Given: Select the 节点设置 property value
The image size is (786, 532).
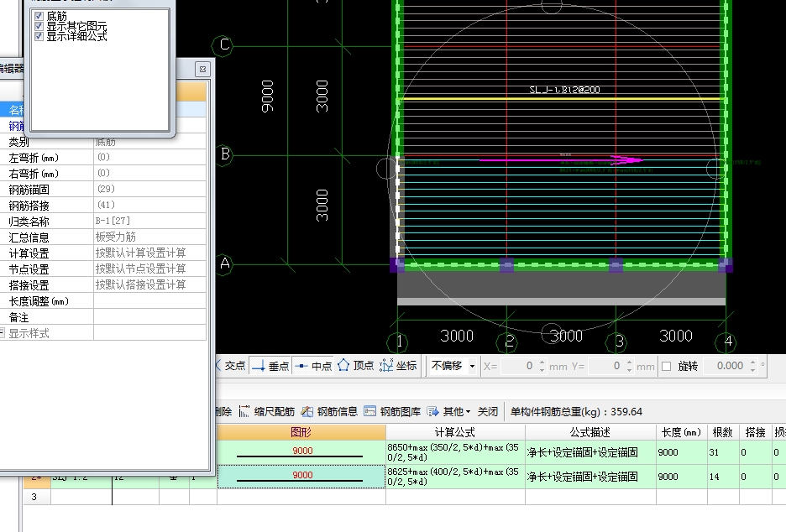Looking at the screenshot, I should tap(149, 269).
